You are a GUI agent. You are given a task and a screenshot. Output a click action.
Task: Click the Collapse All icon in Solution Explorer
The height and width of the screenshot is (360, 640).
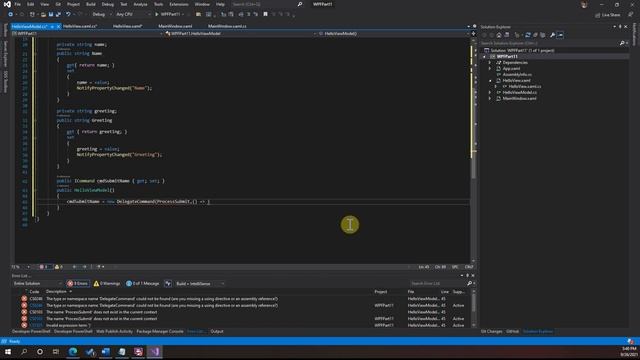[535, 35]
